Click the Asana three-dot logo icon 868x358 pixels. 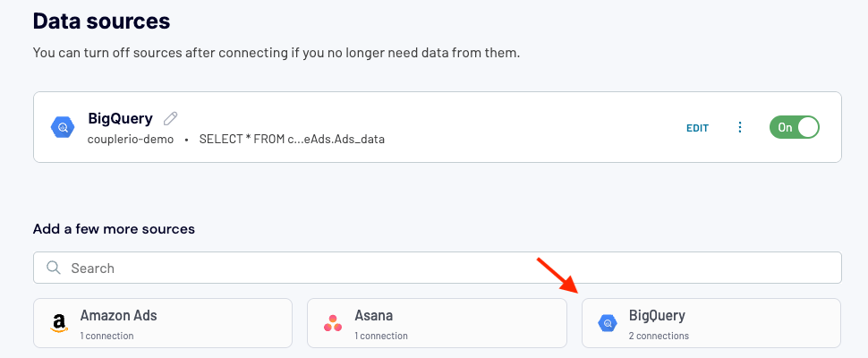click(x=333, y=323)
